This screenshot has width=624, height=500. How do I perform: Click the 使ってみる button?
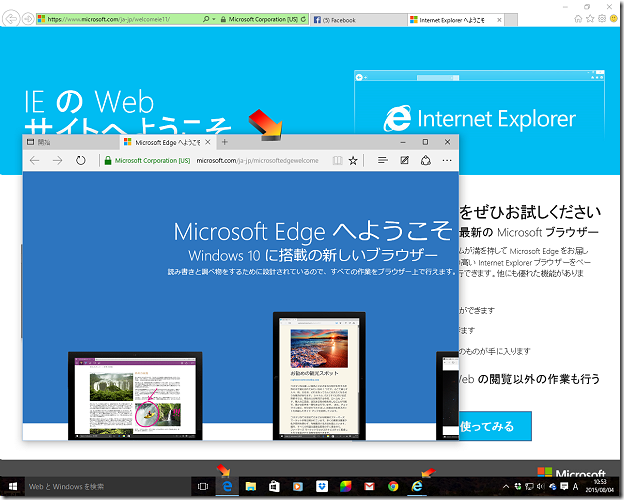(x=495, y=426)
